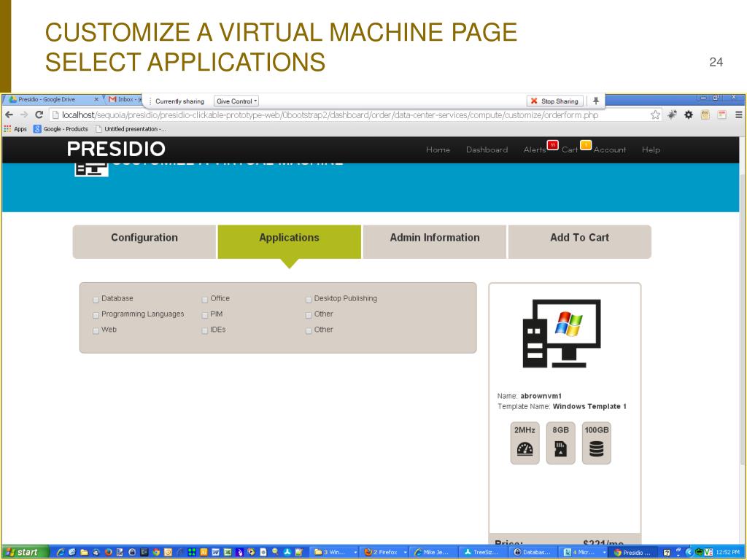This screenshot has height=560, width=747.
Task: Click the bug extension icon beside the star
Action: [x=672, y=114]
